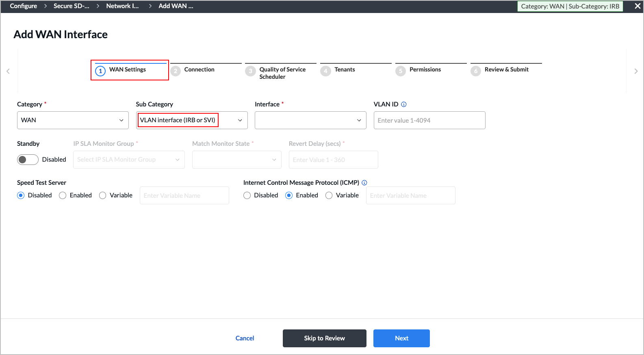This screenshot has height=355, width=644.
Task: Click the ICMP variable name field
Action: [411, 195]
